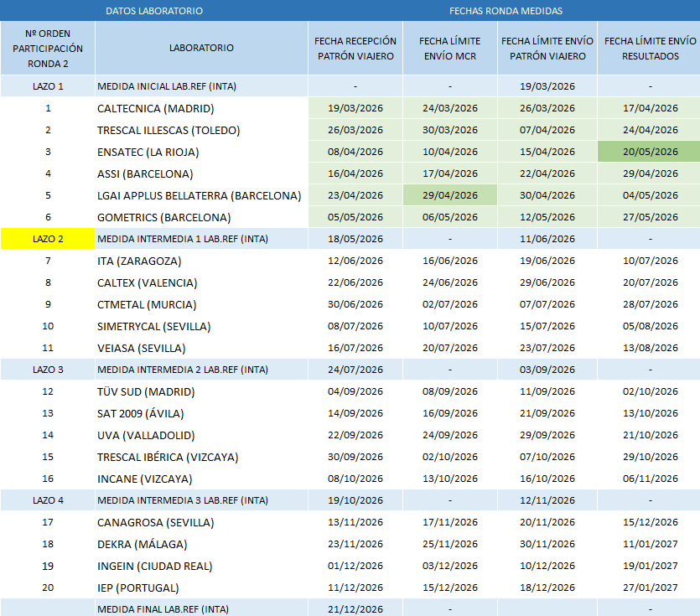Click the LGAI APPLUS BELLATERRA cell
The height and width of the screenshot is (616, 700).
pos(201,195)
